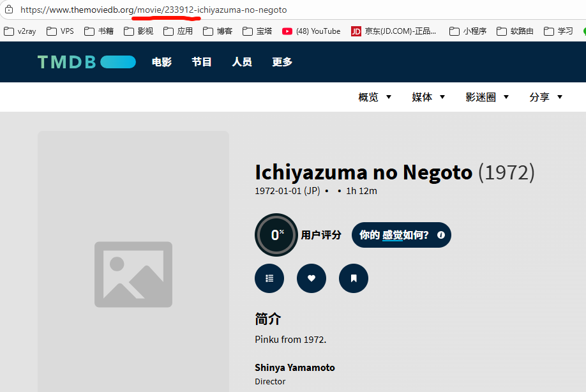Expand the 分享 dropdown menu
Viewport: 586px width, 392px height.
pyautogui.click(x=546, y=97)
